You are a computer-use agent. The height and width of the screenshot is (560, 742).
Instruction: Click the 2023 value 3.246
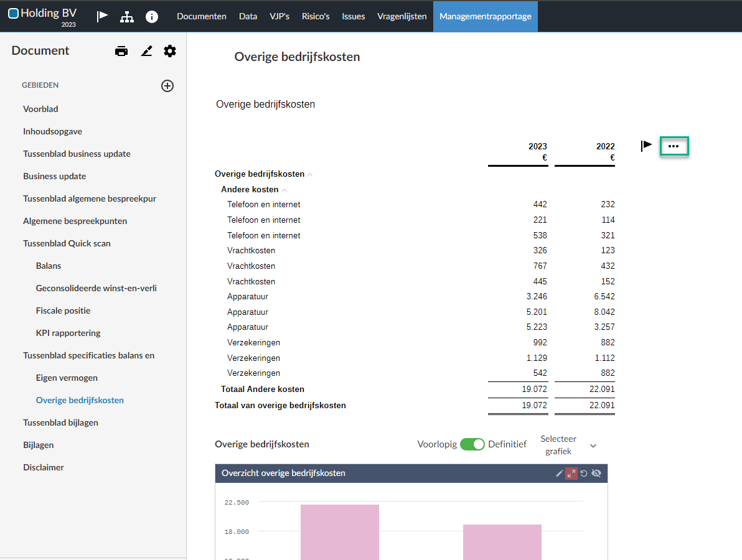[537, 297]
